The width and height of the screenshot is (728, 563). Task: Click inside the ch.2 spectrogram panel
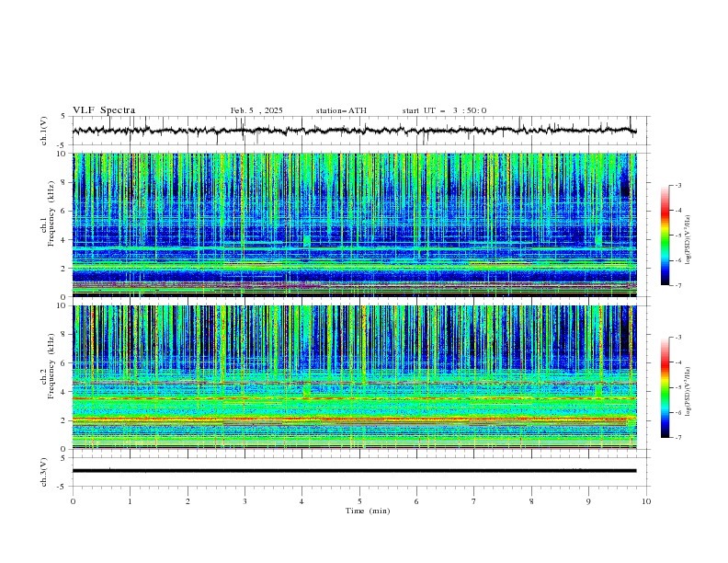tap(354, 377)
